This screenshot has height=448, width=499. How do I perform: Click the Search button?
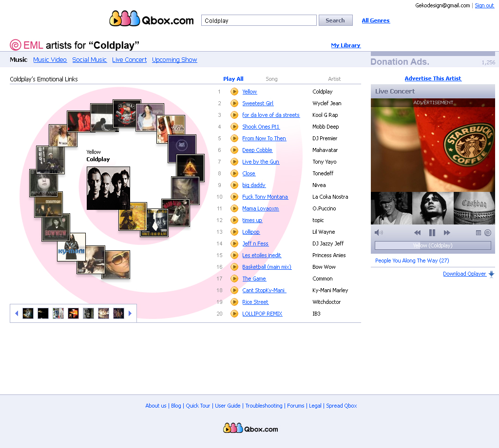pyautogui.click(x=335, y=20)
